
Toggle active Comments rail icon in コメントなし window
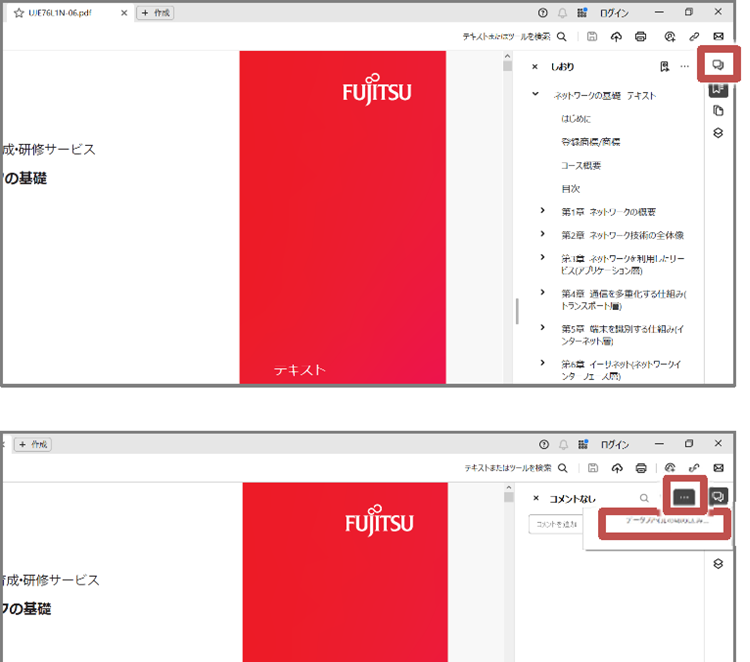tap(718, 496)
